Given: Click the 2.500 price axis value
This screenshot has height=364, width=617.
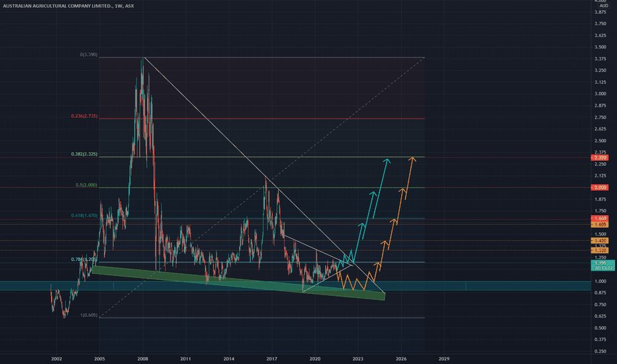Looking at the screenshot, I should click(x=600, y=141).
